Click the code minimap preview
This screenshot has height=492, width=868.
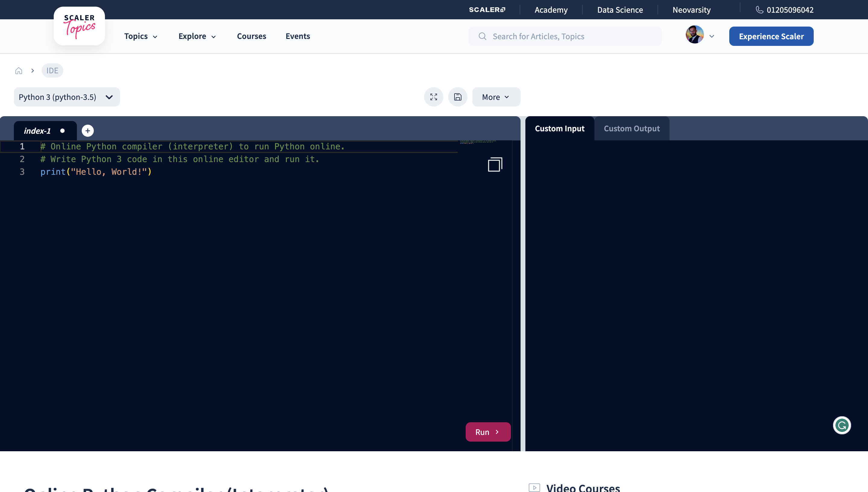[x=477, y=142]
